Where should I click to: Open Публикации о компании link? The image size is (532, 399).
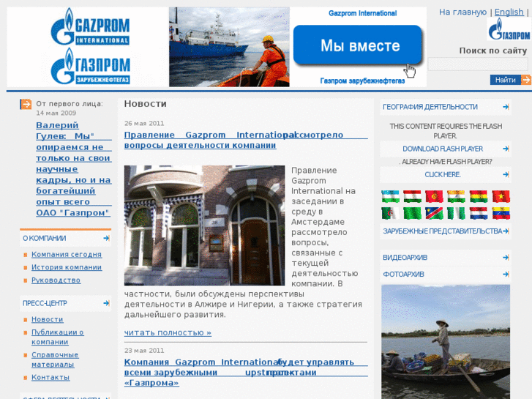point(58,338)
